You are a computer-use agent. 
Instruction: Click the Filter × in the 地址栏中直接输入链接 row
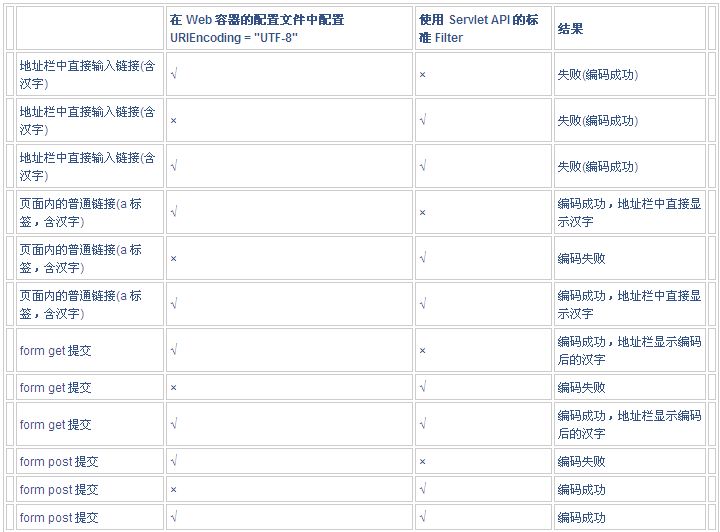coord(422,75)
